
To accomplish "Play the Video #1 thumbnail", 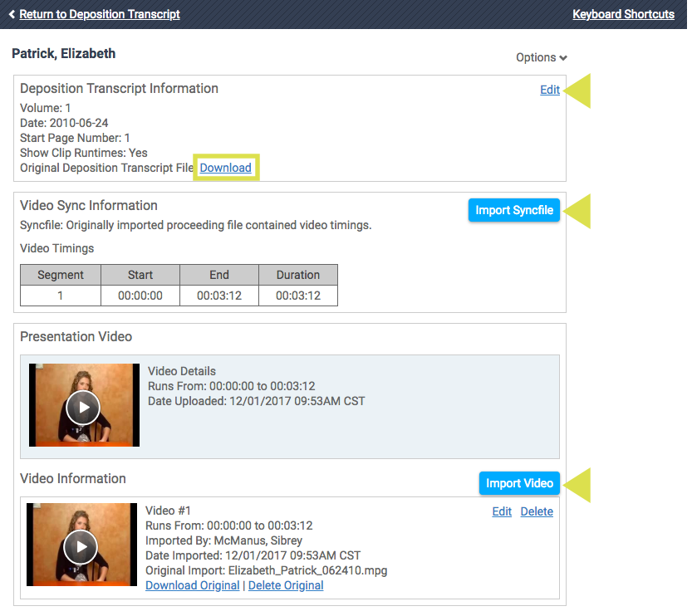I will (x=81, y=547).
